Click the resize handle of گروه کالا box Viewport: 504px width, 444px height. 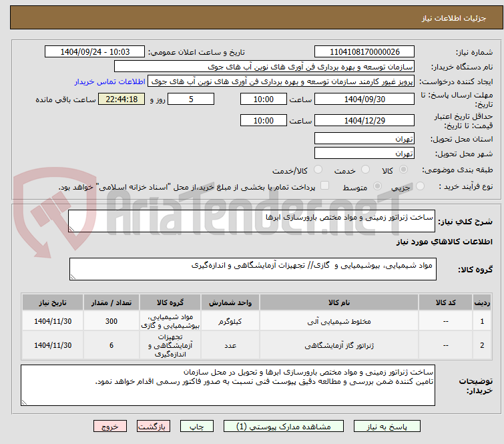73,277
